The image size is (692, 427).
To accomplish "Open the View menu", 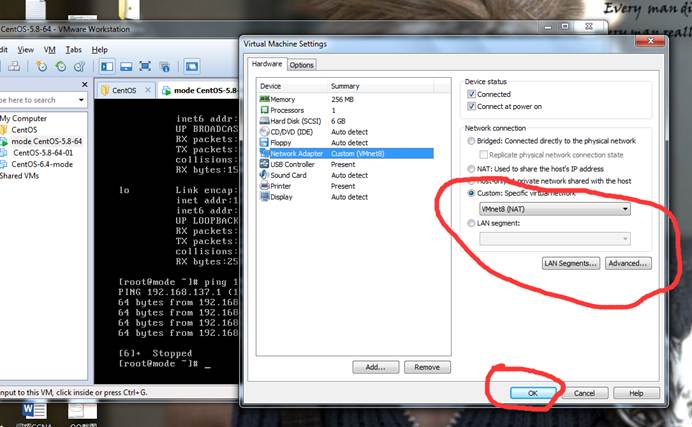I will pyautogui.click(x=26, y=49).
